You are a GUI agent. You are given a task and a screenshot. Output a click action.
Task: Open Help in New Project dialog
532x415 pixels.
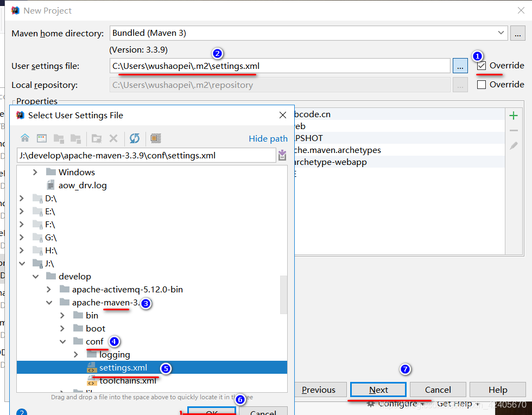pos(498,390)
